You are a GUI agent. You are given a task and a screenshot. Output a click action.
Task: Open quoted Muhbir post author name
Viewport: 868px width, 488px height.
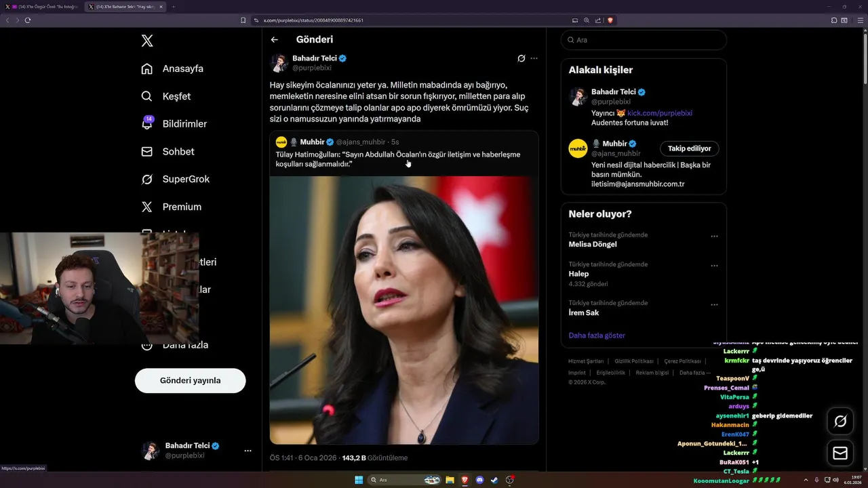click(x=313, y=142)
